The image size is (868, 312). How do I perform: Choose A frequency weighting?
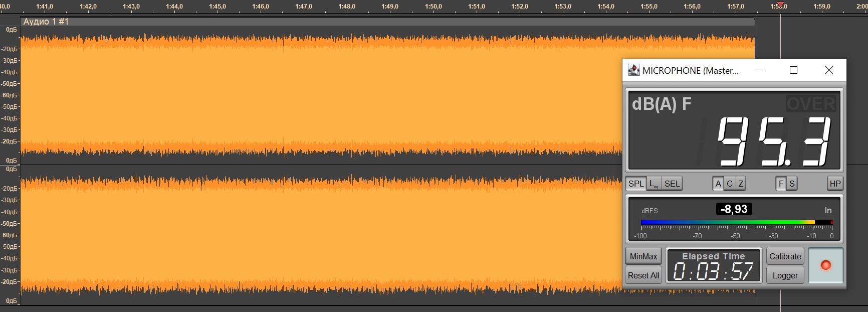(x=718, y=184)
